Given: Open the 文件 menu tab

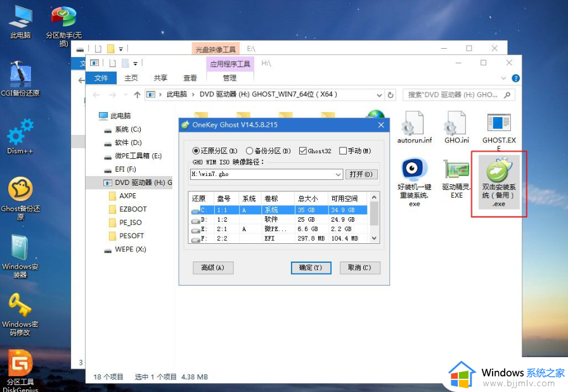Looking at the screenshot, I should click(101, 78).
